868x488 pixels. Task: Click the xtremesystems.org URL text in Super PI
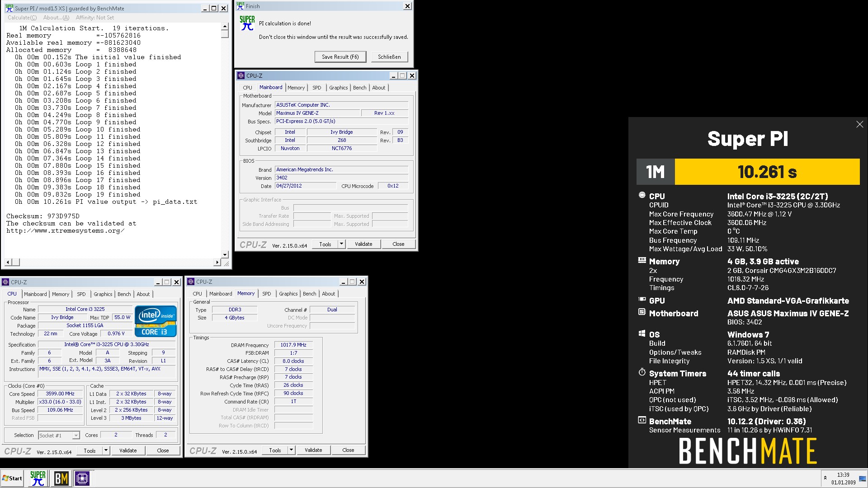[65, 230]
